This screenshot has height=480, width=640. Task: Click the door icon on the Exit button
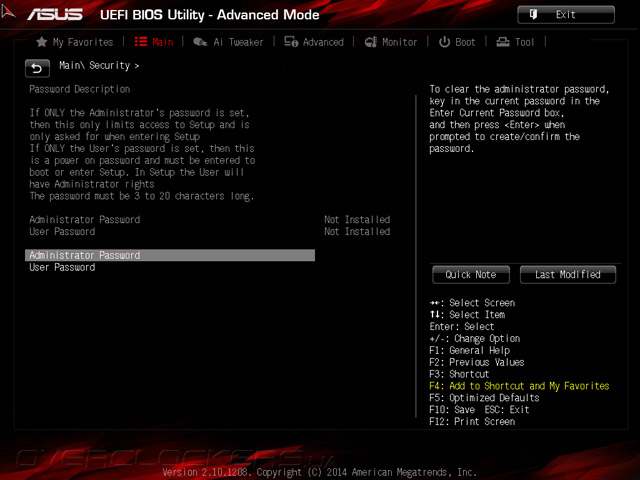533,15
